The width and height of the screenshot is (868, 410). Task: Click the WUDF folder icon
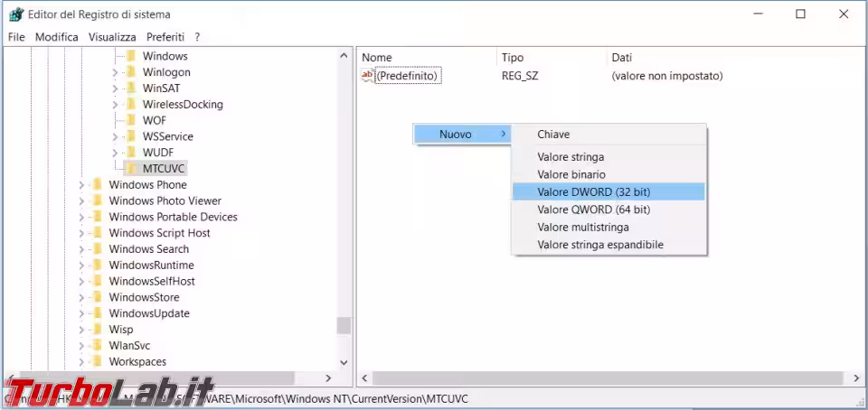tap(131, 152)
